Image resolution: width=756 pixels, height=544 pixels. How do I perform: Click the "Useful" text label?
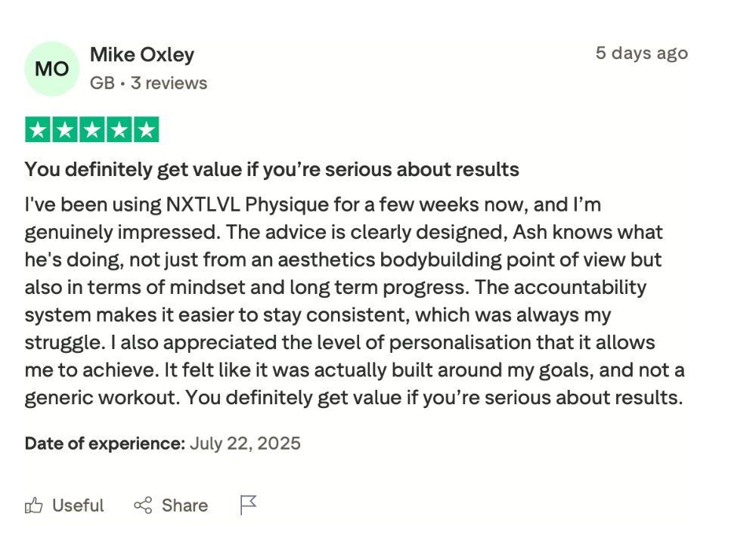[78, 505]
